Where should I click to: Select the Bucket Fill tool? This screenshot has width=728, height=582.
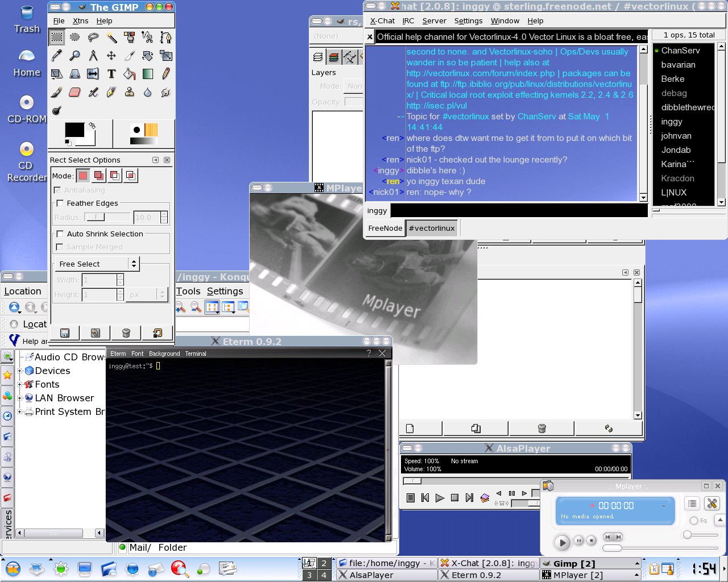(x=130, y=74)
